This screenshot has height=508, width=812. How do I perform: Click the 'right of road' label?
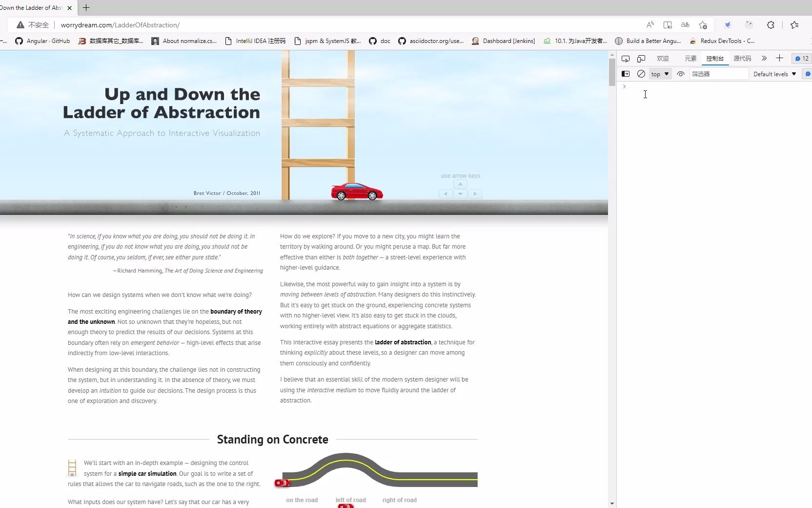(x=399, y=500)
